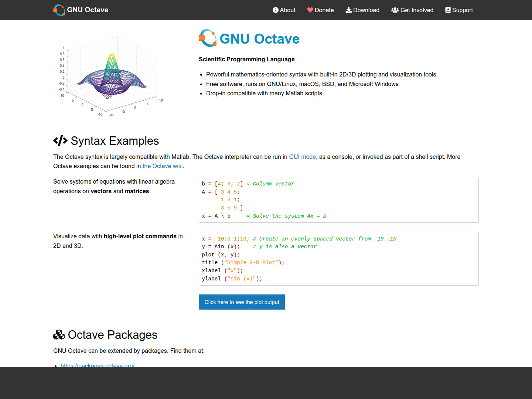
Task: Click the 'Visualize data with high-level plot commands' text
Action: click(118, 241)
